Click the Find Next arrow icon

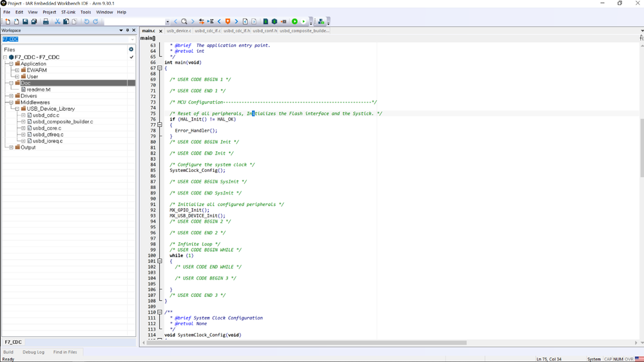tap(193, 21)
